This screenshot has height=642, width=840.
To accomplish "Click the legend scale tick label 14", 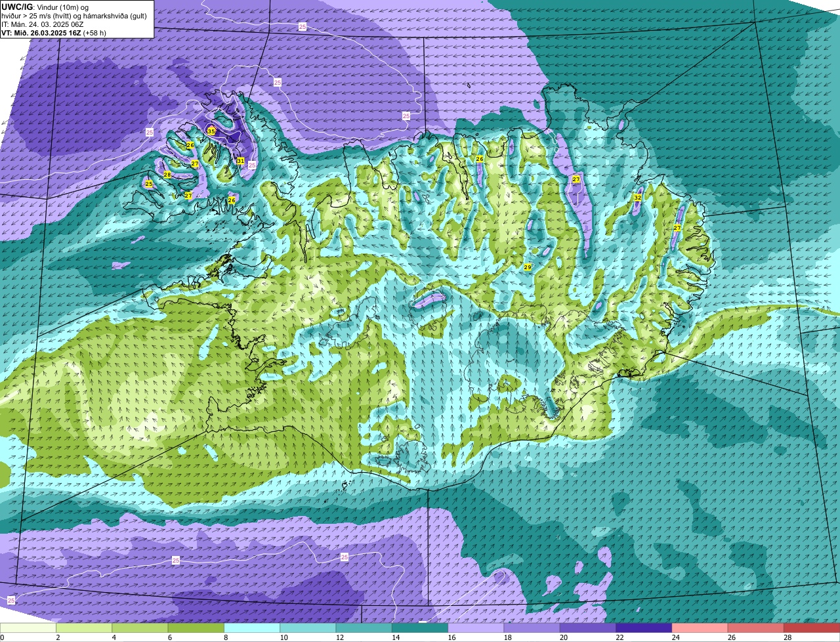I will pos(395,637).
